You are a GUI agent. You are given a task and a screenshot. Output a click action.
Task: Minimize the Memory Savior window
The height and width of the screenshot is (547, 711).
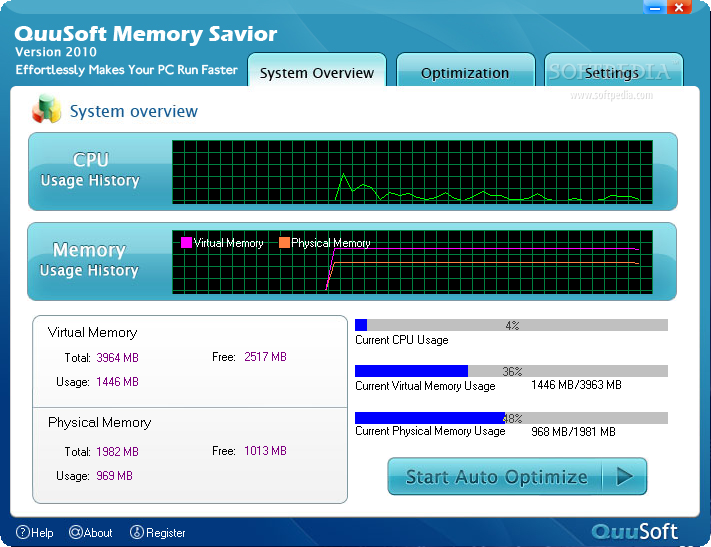(655, 8)
